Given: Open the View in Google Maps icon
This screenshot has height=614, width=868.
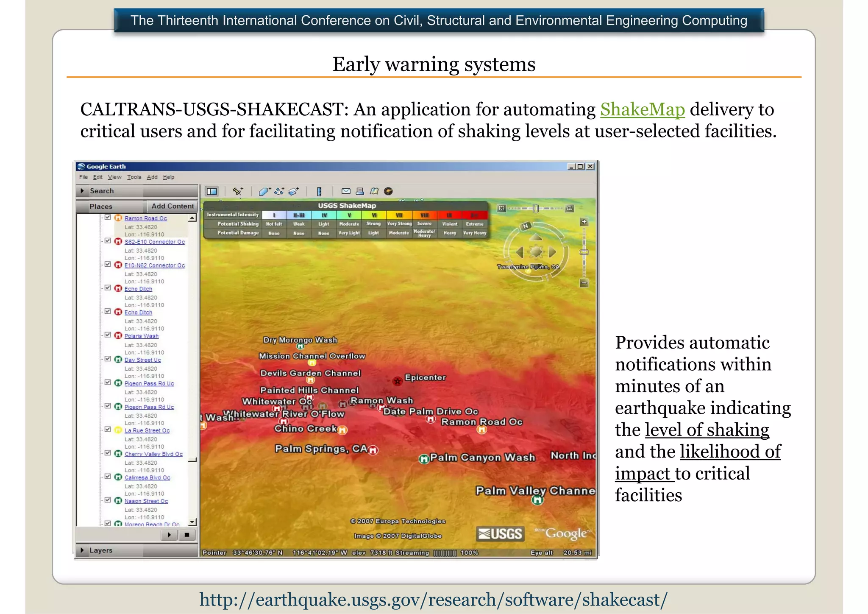Looking at the screenshot, I should (374, 191).
